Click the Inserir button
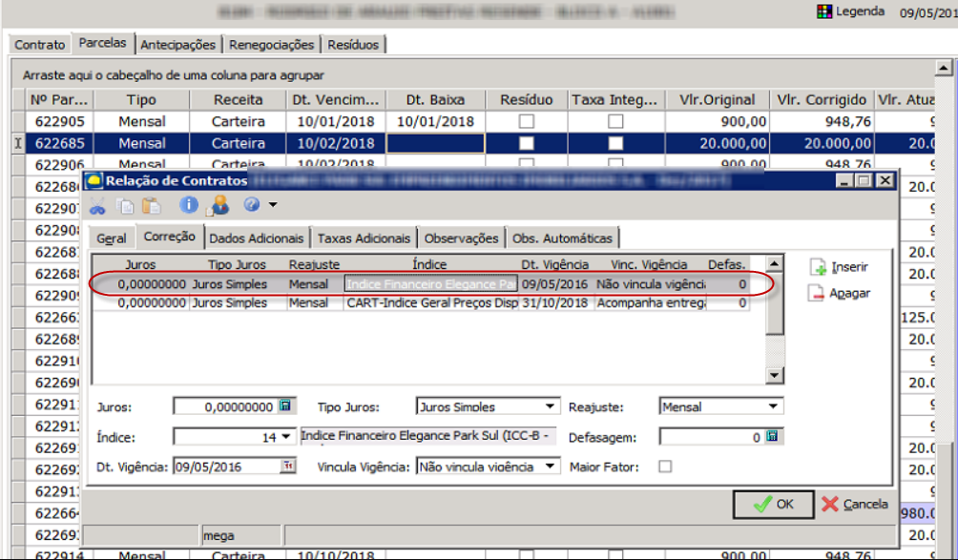 click(x=840, y=267)
